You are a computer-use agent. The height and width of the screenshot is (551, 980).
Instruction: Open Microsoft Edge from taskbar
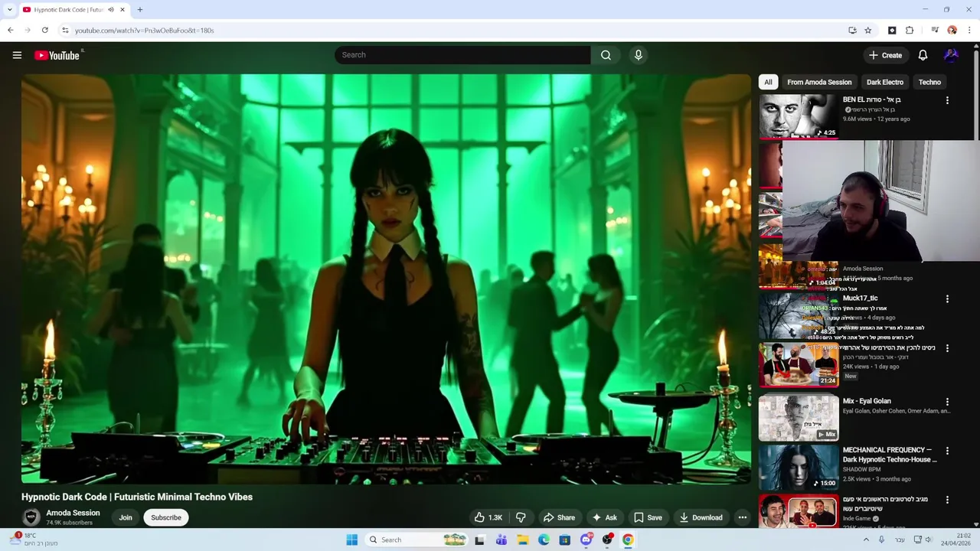544,540
